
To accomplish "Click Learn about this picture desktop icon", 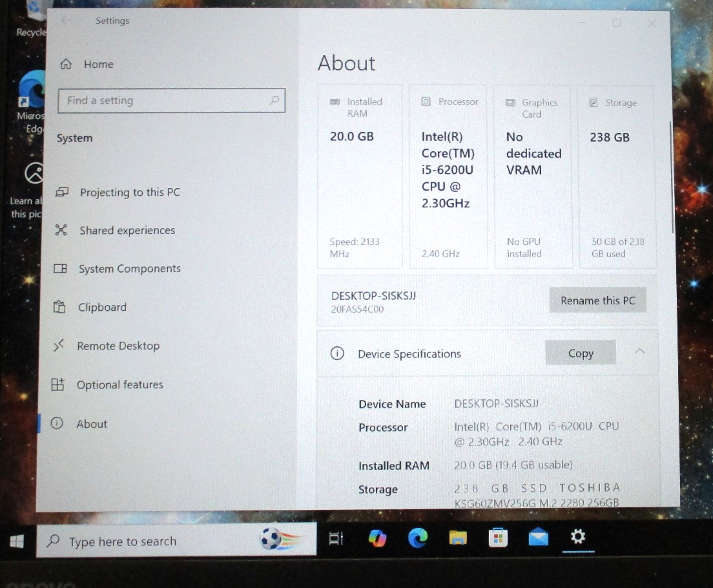I will [27, 191].
